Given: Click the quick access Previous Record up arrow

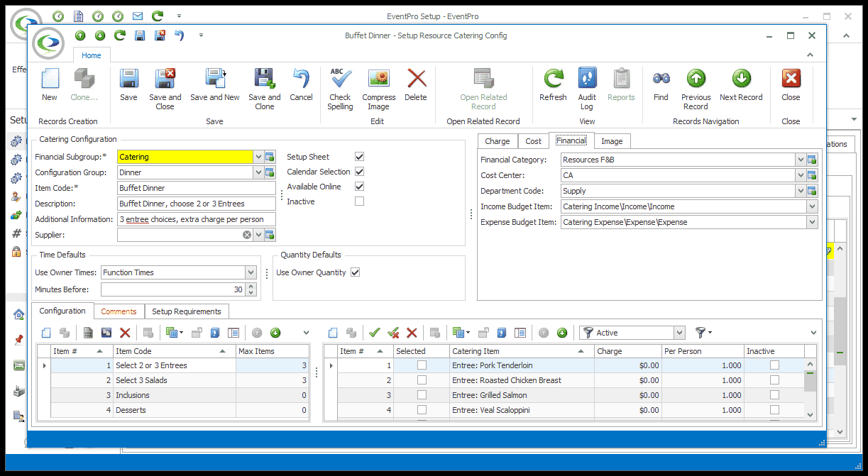Looking at the screenshot, I should 80,35.
